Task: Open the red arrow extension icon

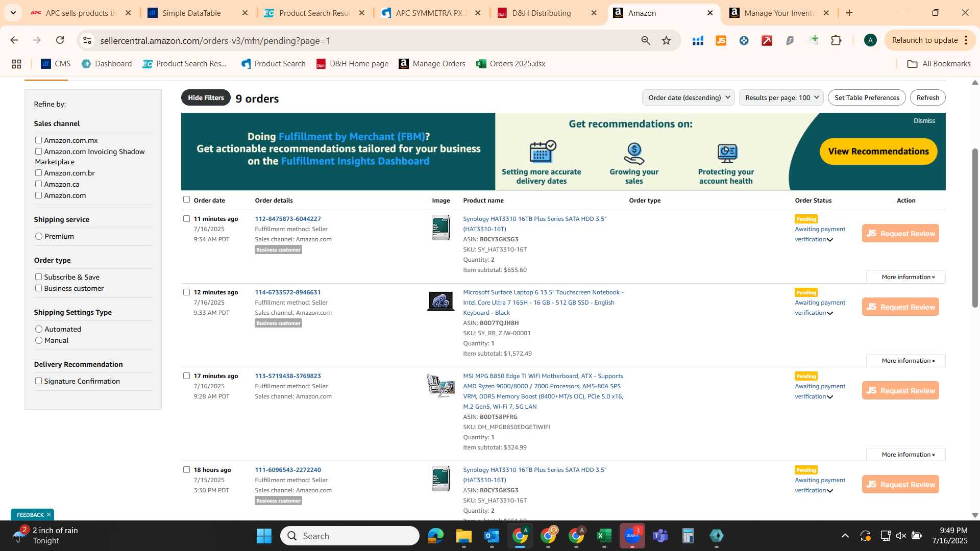Action: 767,40
